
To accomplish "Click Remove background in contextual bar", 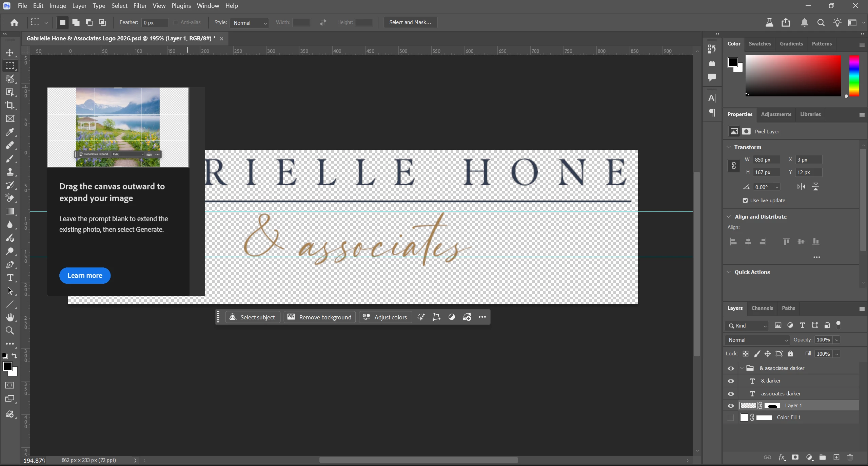I will [319, 317].
